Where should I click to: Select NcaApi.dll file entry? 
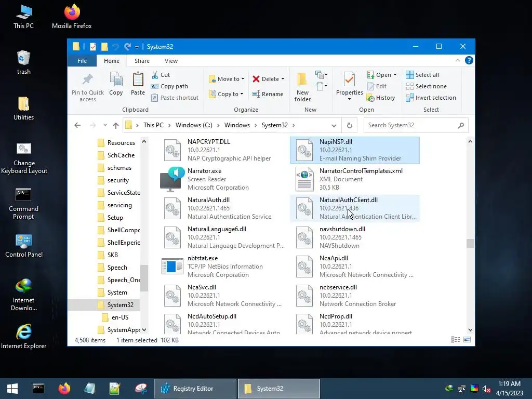click(354, 267)
